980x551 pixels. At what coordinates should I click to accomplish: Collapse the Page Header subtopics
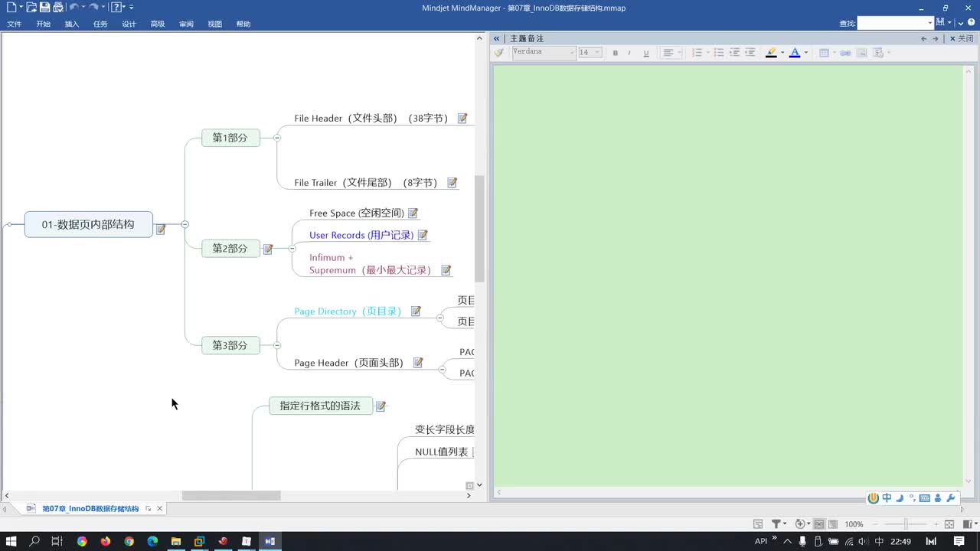442,369
